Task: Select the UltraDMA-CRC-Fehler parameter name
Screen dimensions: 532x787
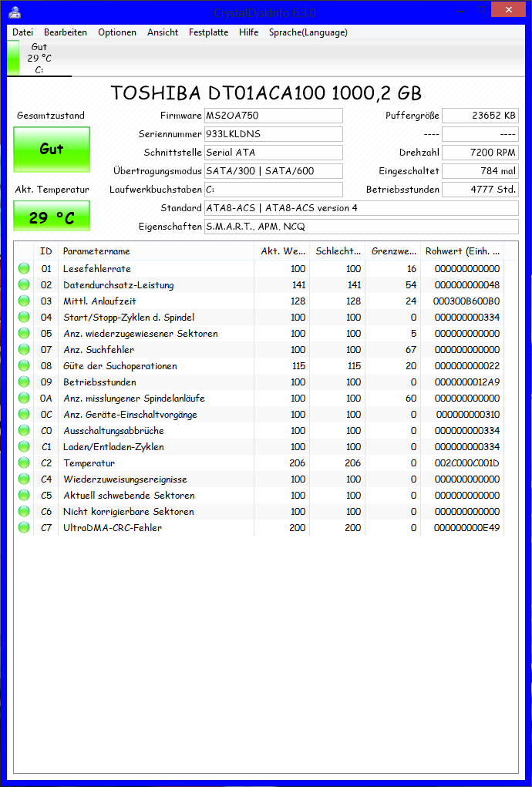Action: click(x=113, y=527)
